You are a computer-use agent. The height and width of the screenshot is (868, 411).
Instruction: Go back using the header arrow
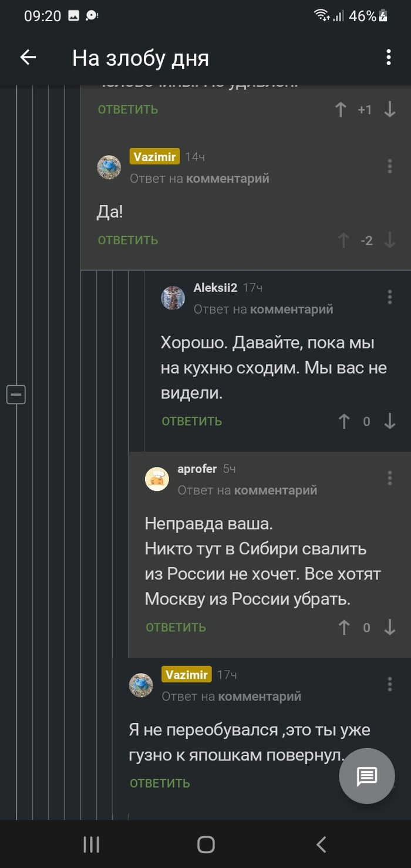pyautogui.click(x=28, y=57)
